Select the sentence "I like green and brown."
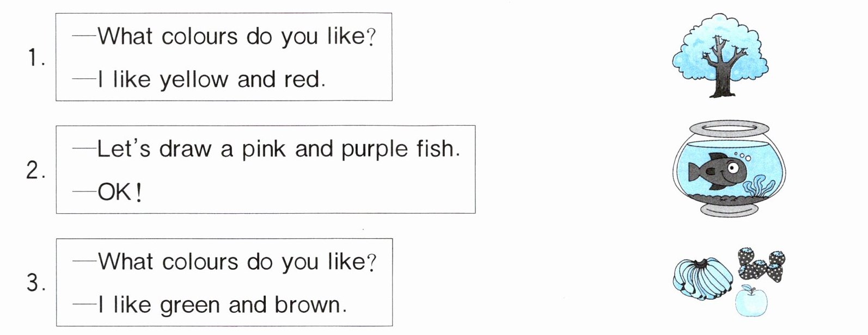Screen dimensions: 868x335 pyautogui.click(x=222, y=305)
